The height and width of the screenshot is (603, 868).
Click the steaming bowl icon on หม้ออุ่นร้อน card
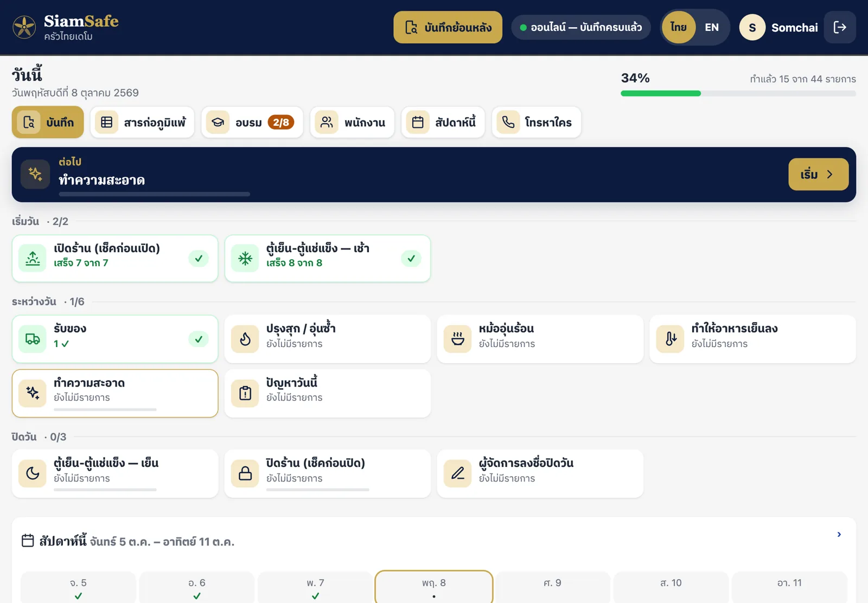[458, 339]
